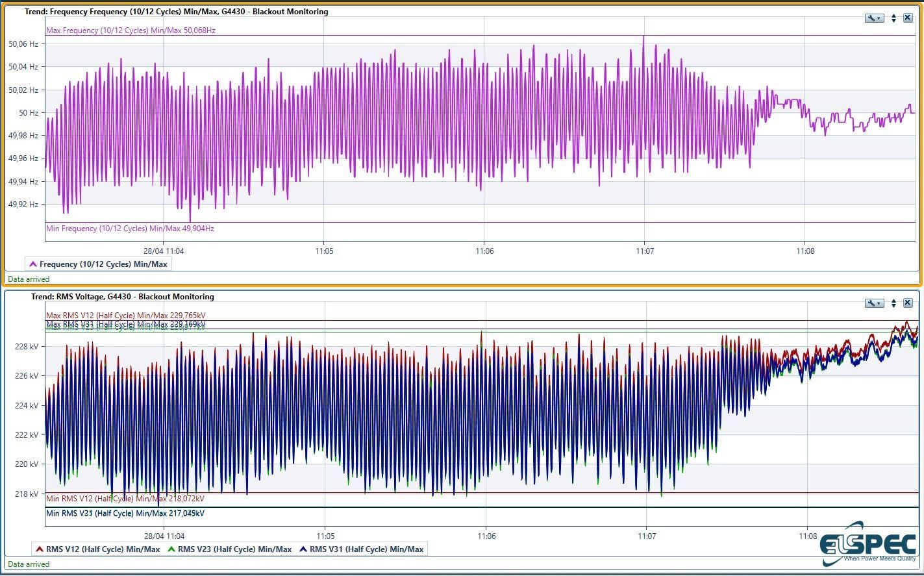Click the RMS Voltage trend up/down reorder arrows
Viewport: 924px width, 576px height.
pos(893,303)
